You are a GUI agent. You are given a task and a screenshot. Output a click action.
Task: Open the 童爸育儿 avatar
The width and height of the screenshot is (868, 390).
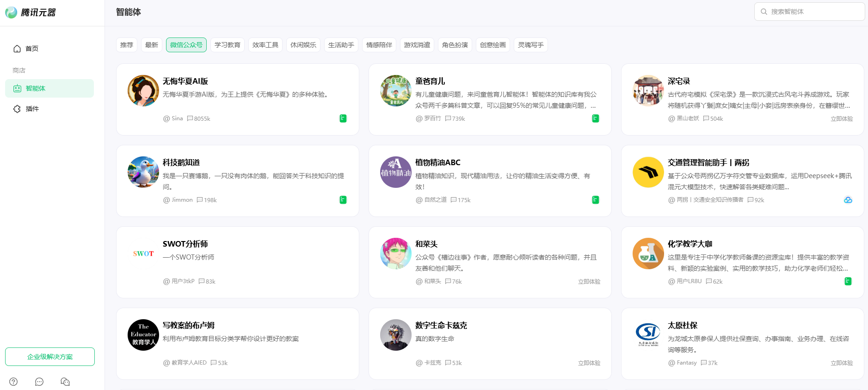[x=396, y=91]
